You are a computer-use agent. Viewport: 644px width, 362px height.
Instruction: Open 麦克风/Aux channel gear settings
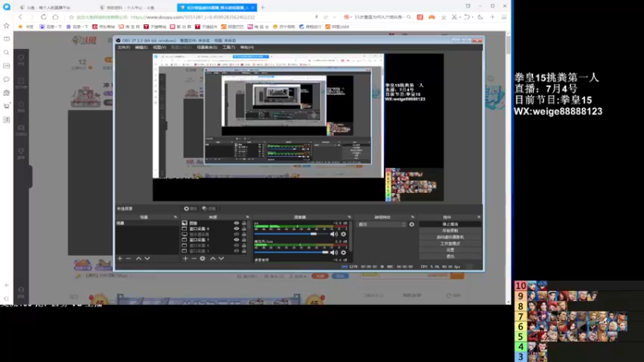point(344,253)
